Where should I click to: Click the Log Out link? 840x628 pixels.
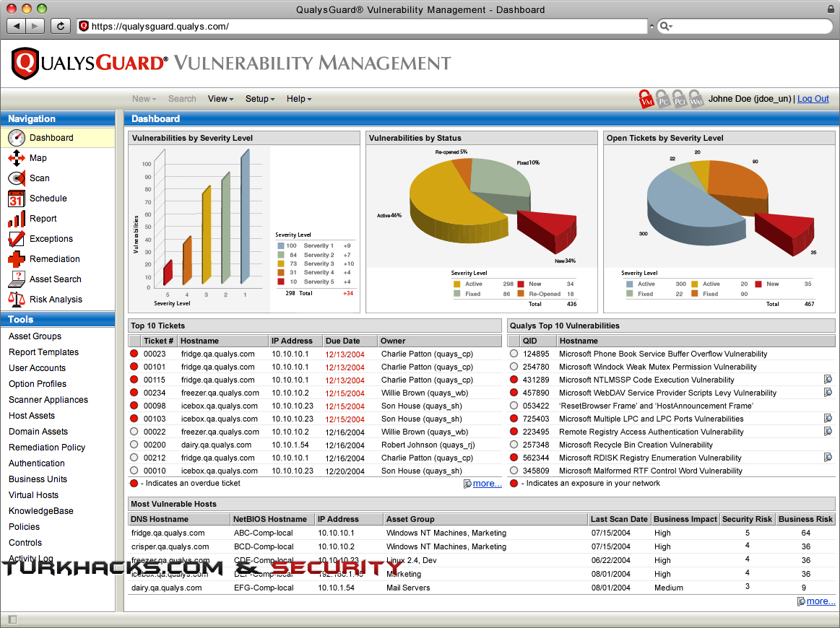(813, 98)
